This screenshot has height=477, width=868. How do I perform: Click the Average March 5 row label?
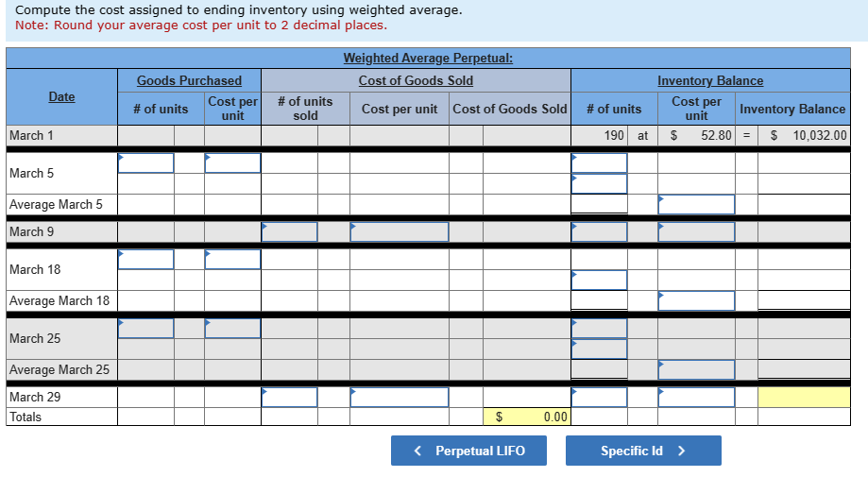click(x=56, y=204)
